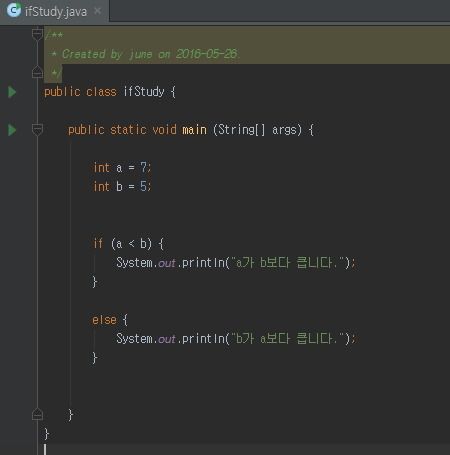This screenshot has height=455, width=450.
Task: Collapse comment using end-of-comment fold marker
Action: pos(37,72)
